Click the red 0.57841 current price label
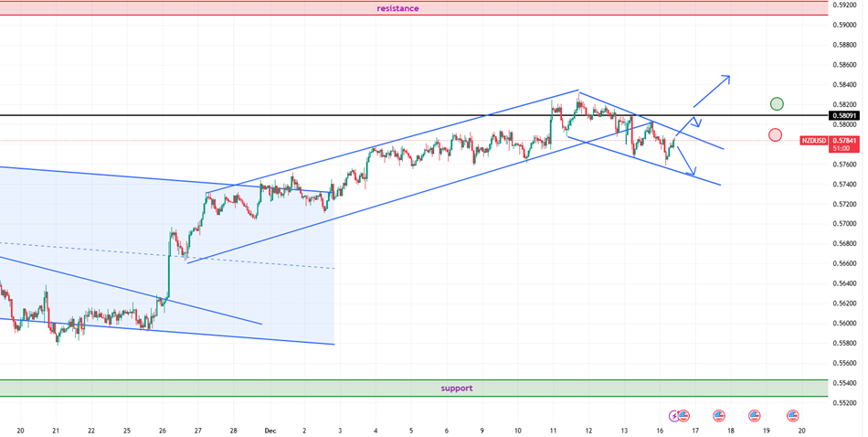The height and width of the screenshot is (437, 868). (844, 141)
